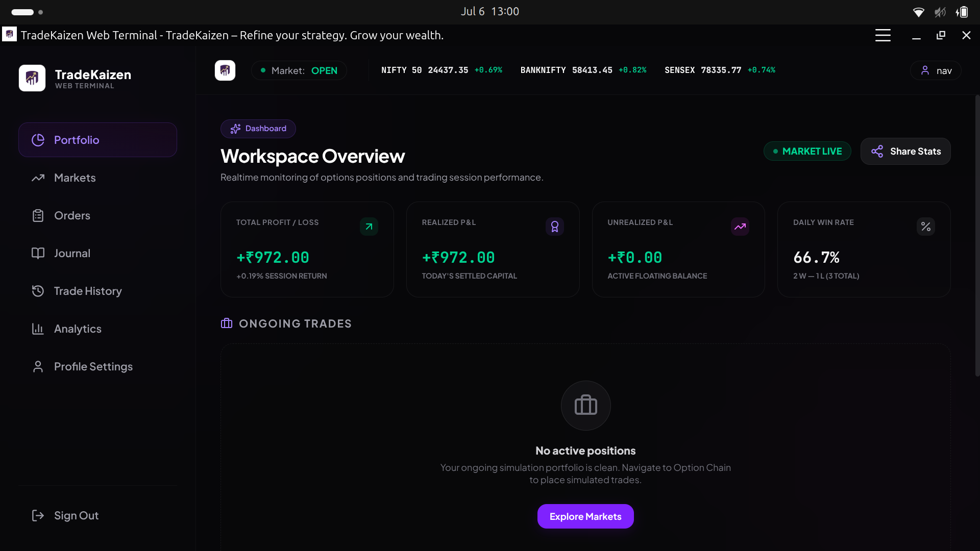Viewport: 980px width, 551px height.
Task: Click large briefcase icon in empty positions panel
Action: pos(586,406)
